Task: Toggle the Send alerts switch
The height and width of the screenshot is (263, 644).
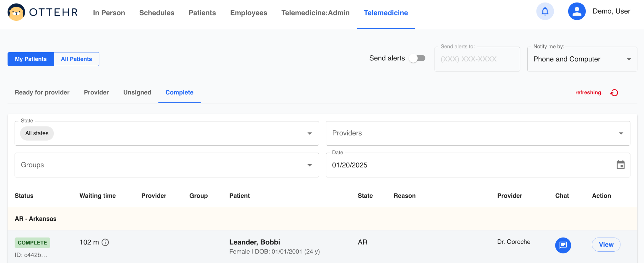Action: 417,59
